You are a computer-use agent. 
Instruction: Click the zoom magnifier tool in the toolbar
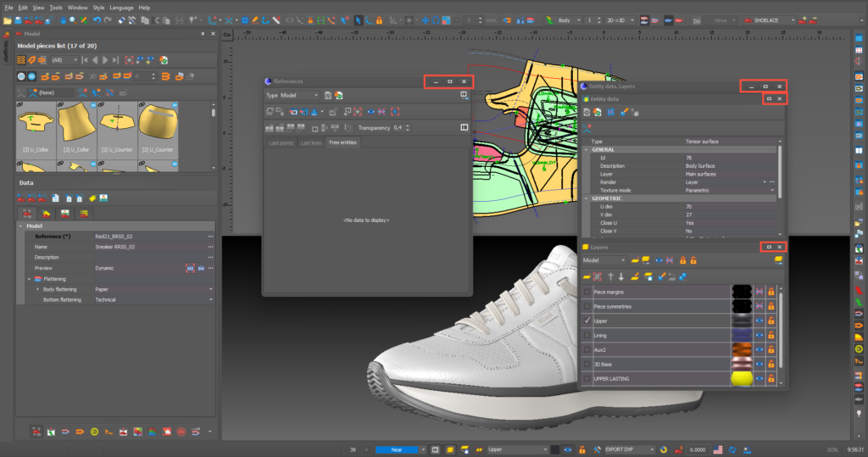(x=72, y=20)
